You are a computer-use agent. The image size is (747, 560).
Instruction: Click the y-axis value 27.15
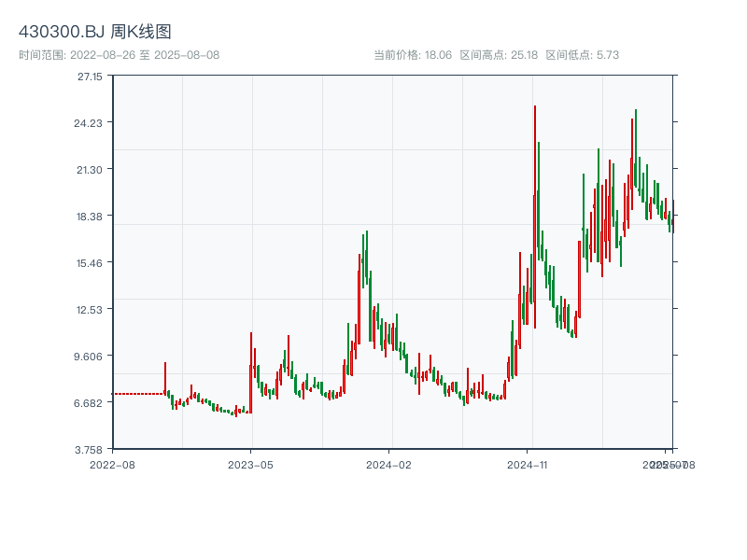(90, 77)
